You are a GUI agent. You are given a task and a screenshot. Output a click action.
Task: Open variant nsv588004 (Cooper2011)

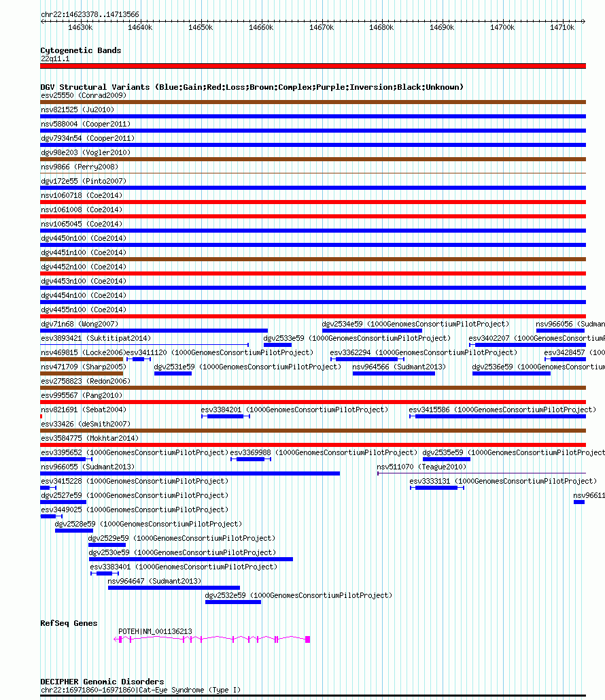86,124
